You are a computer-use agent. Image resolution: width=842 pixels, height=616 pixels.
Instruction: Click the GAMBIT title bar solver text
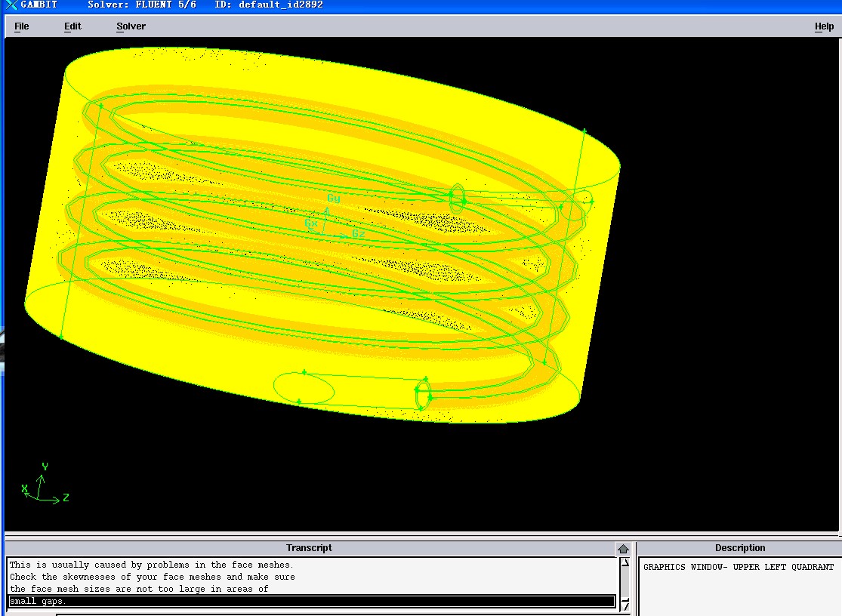tap(141, 5)
